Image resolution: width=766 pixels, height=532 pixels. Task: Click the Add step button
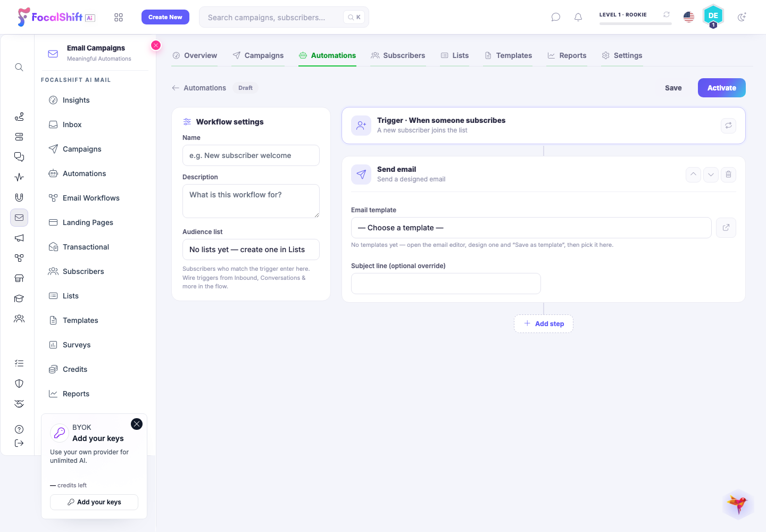[x=544, y=323]
